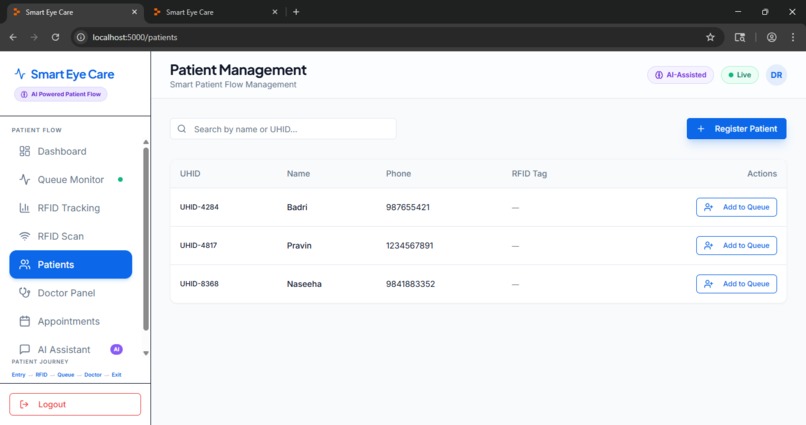806x425 pixels.
Task: Close the second Smart Eye Care tab
Action: tap(274, 12)
